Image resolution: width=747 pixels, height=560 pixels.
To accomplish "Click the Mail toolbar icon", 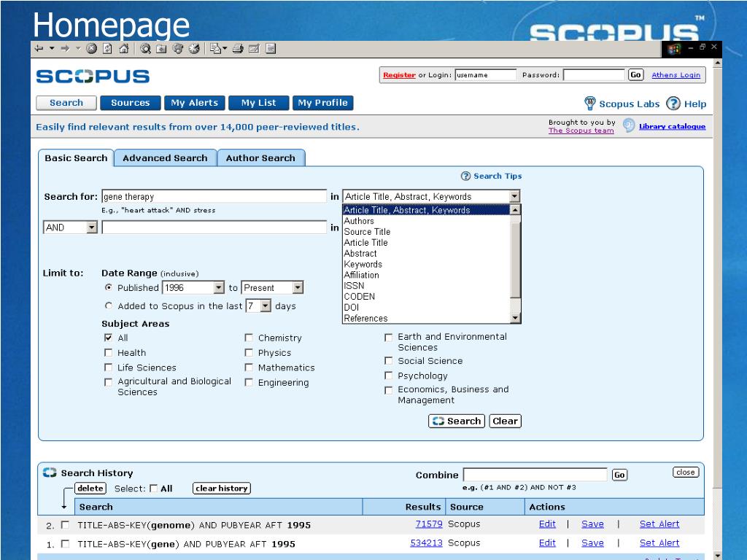I will pos(215,49).
